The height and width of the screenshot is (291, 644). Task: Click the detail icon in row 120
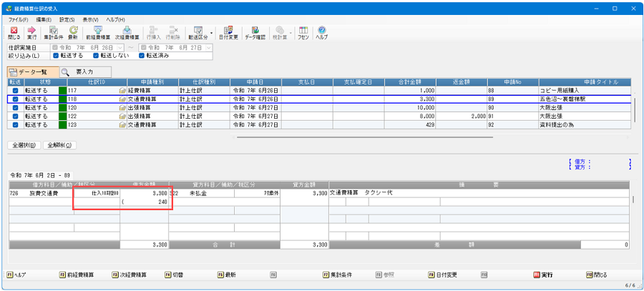(122, 107)
